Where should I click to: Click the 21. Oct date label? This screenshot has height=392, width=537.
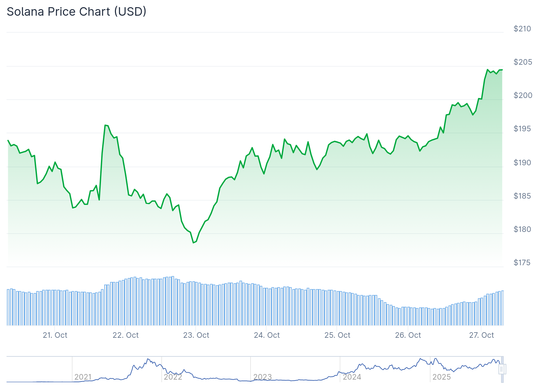(55, 335)
